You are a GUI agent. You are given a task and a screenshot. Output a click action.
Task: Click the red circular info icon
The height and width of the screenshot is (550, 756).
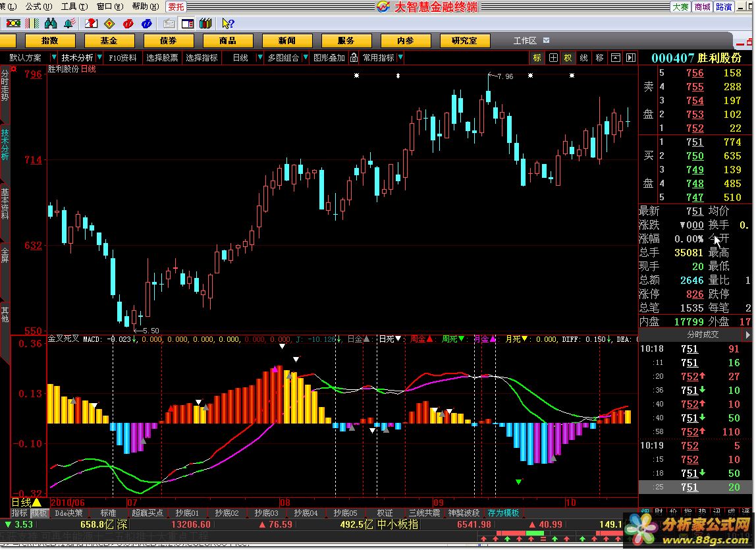[128, 23]
